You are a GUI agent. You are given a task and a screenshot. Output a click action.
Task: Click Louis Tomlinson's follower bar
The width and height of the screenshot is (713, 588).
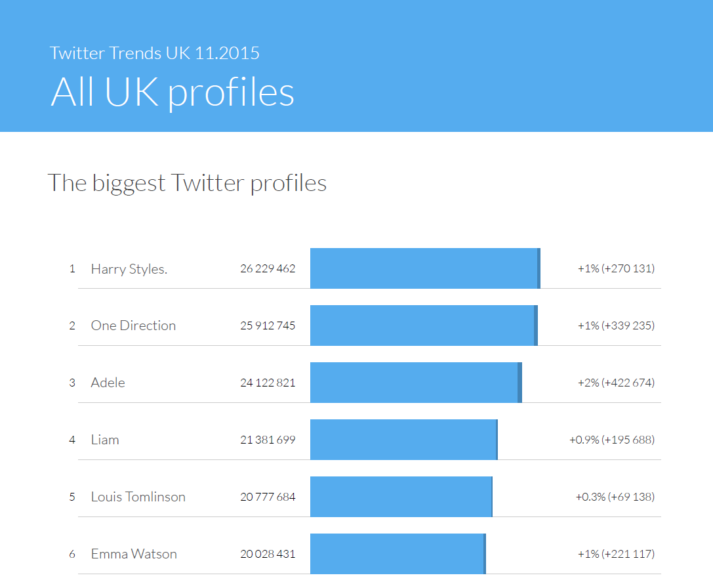point(401,497)
